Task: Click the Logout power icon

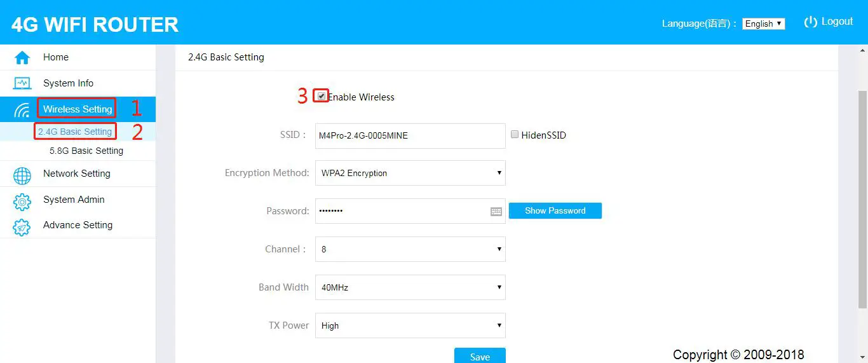Action: 810,22
